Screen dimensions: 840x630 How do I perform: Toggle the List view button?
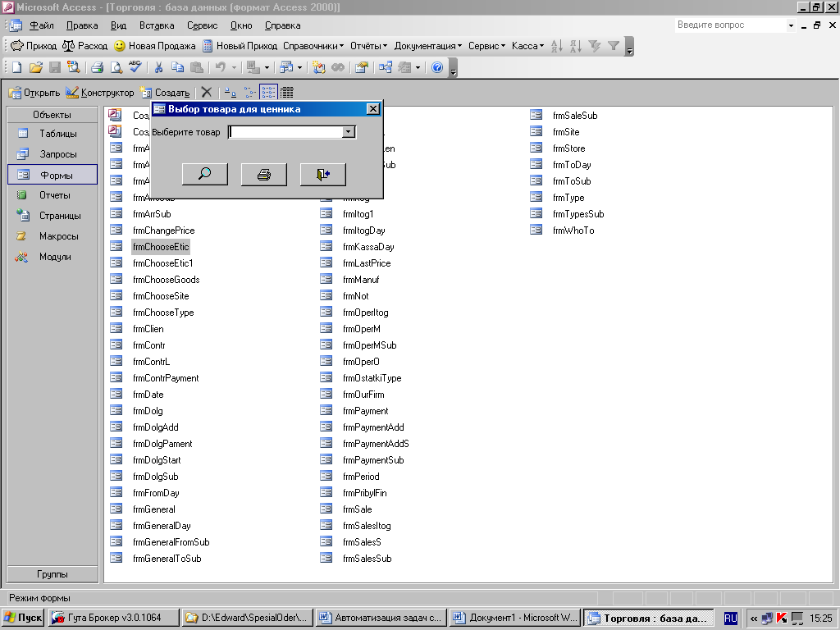(268, 92)
